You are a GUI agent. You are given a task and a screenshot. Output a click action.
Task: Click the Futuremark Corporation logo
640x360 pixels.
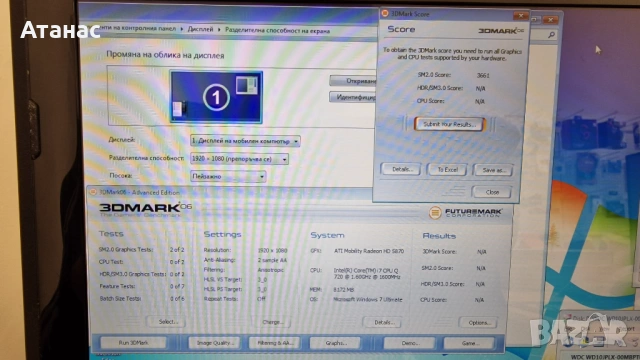click(x=466, y=213)
